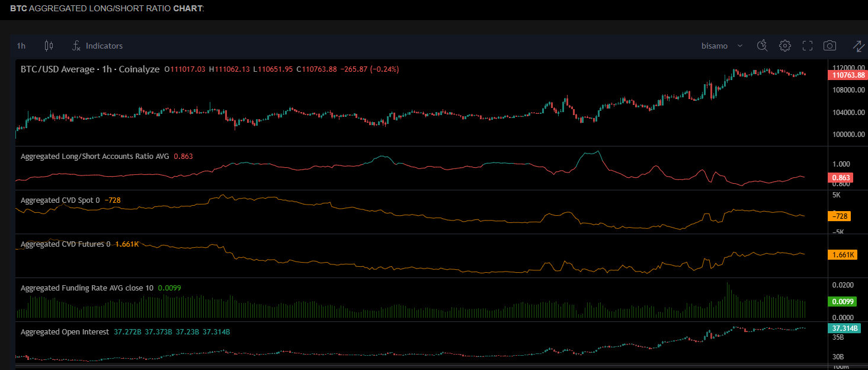The height and width of the screenshot is (370, 868).
Task: Select the Aggregated CVD Futures legend
Action: 65,244
